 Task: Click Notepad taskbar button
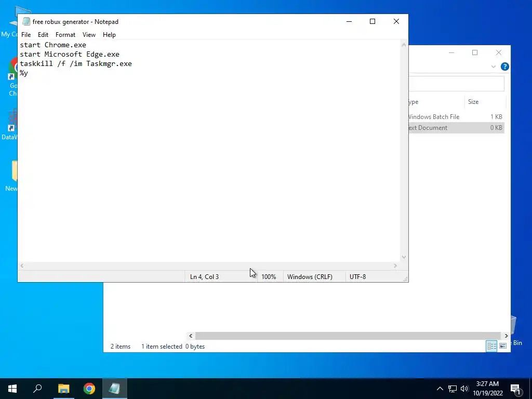pos(115,389)
